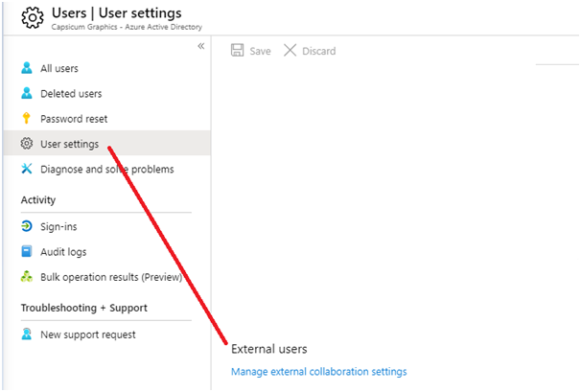Open the Deleted users page

[71, 94]
